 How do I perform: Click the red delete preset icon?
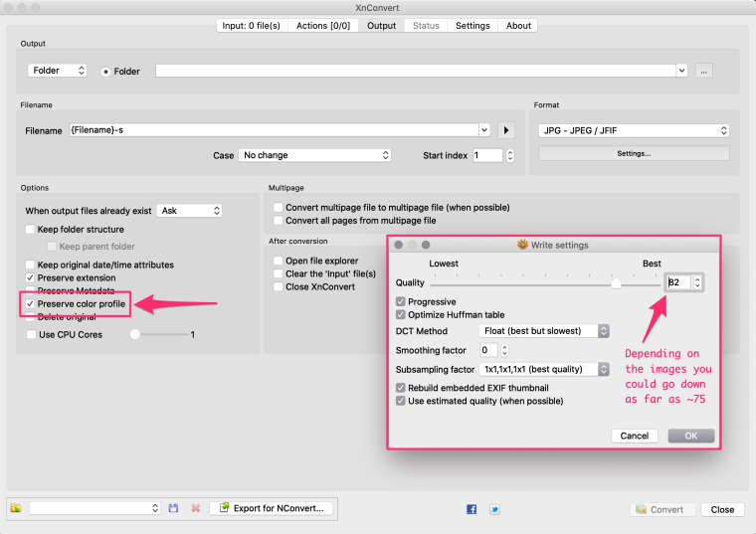[195, 508]
